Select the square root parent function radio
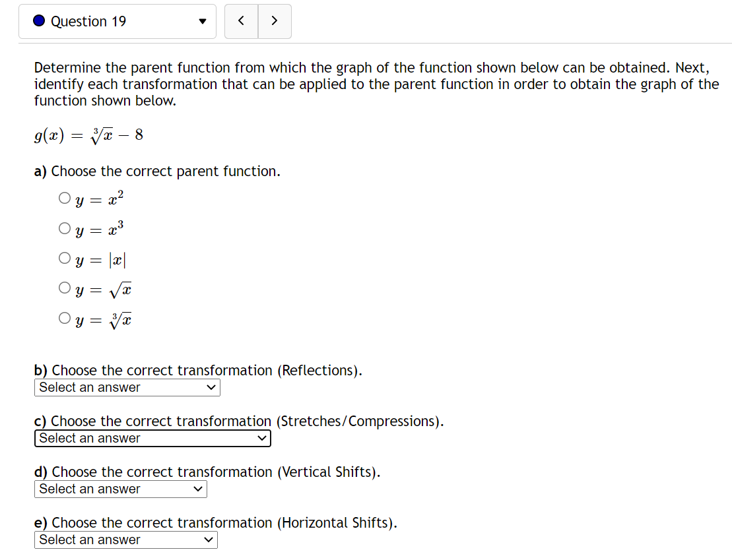The width and height of the screenshot is (732, 560). (65, 288)
